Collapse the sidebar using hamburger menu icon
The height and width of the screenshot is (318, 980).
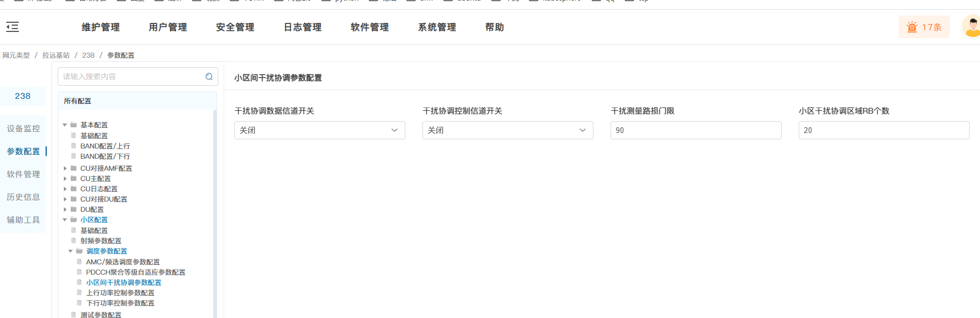13,27
